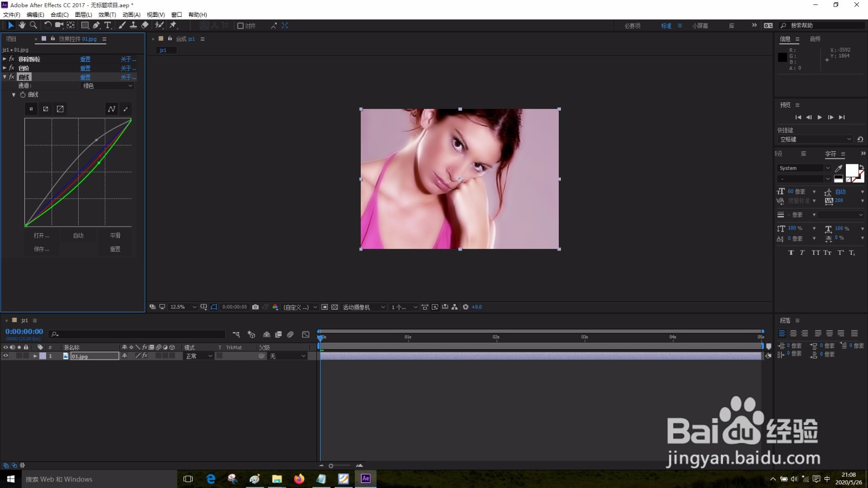Click the white fill color swatch
Screen dimensions: 868x488
click(x=852, y=170)
